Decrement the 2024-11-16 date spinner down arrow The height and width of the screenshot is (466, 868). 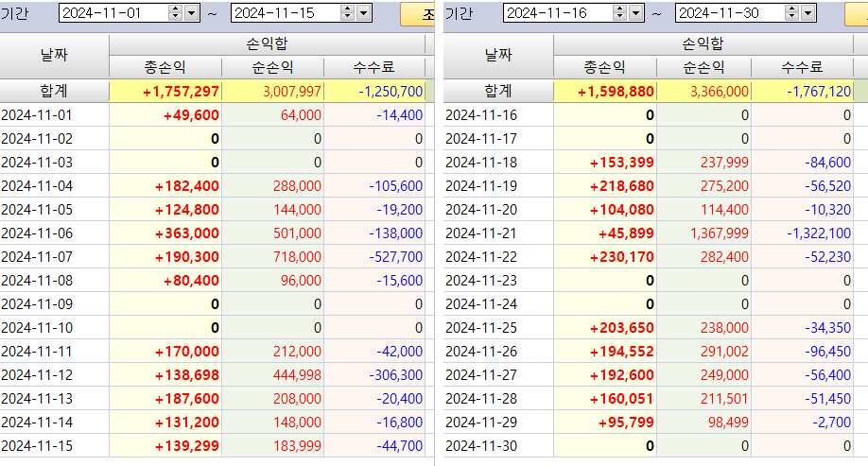620,17
